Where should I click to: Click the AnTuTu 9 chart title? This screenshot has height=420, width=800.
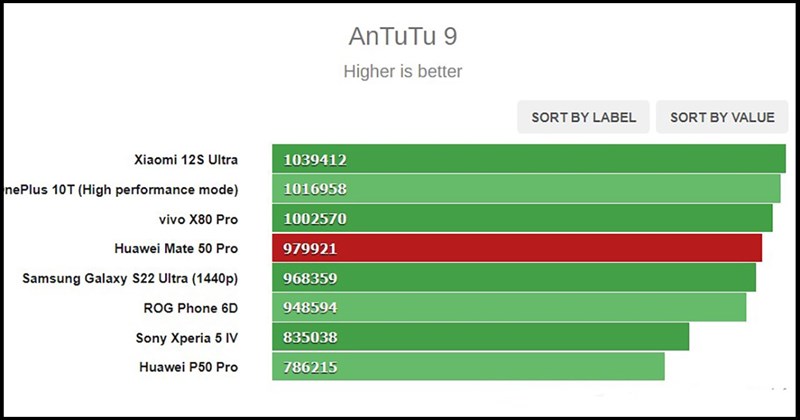403,37
